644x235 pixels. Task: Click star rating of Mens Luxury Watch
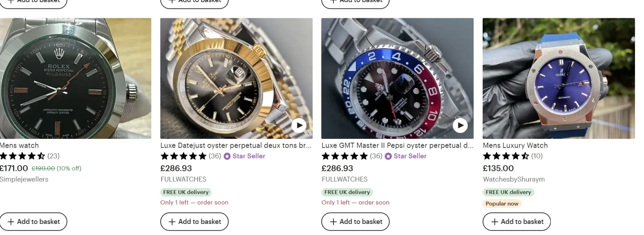506,156
